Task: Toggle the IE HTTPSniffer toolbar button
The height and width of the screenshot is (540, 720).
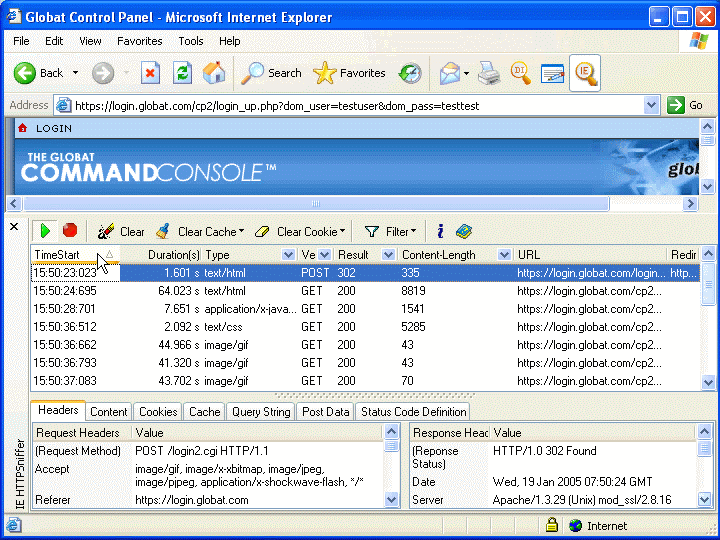Action: [584, 73]
